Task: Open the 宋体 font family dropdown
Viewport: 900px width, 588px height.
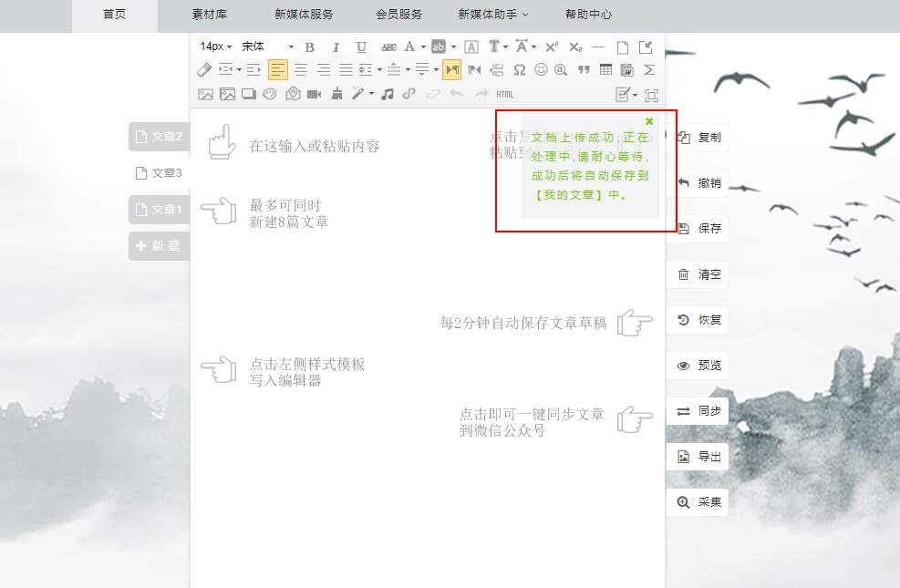Action: pyautogui.click(x=268, y=46)
